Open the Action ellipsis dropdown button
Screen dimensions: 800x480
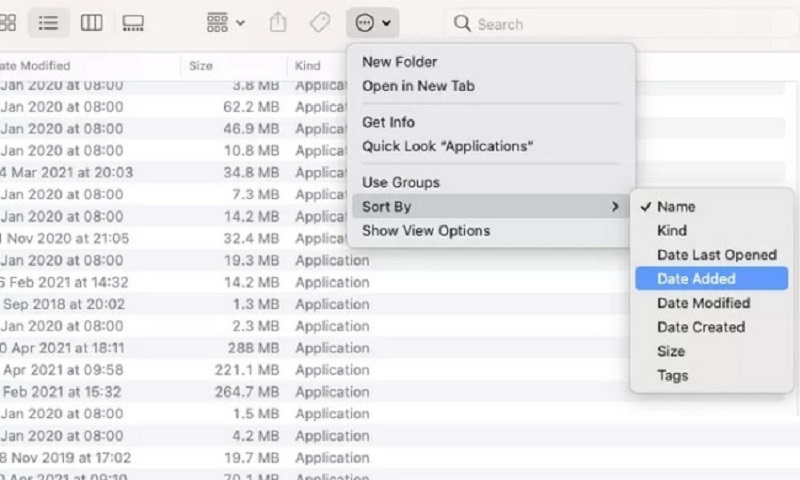click(372, 22)
